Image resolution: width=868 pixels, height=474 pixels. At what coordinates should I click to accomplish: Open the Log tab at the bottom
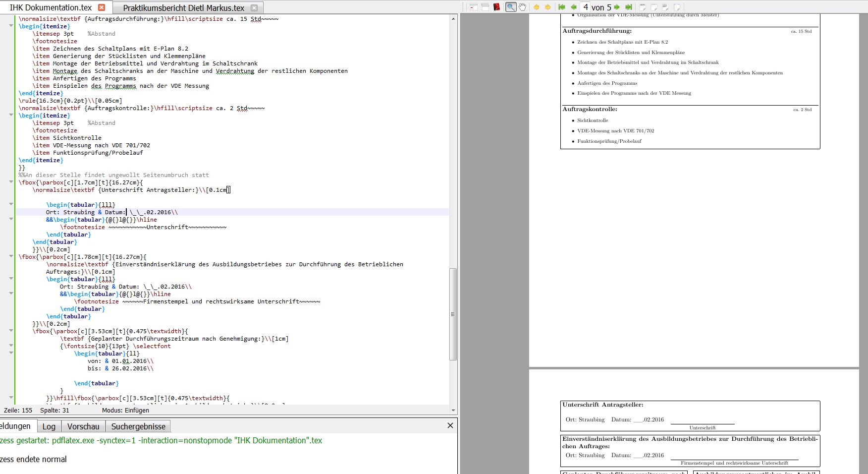(x=49, y=426)
